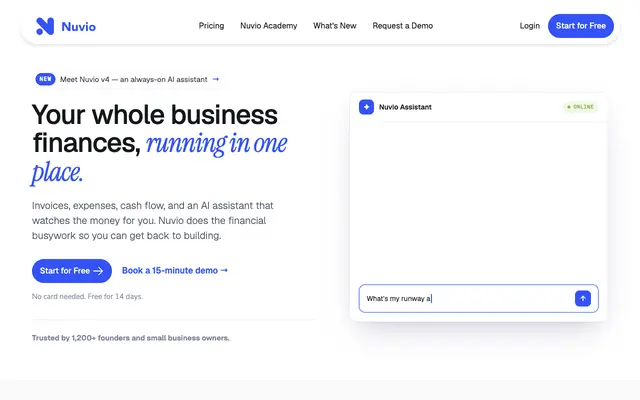Click the Nuvio brand name text
The image size is (640, 400).
click(x=78, y=27)
